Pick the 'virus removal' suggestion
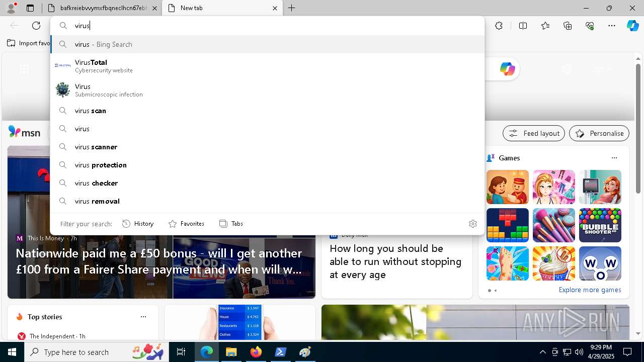This screenshot has height=362, width=644. [267, 201]
